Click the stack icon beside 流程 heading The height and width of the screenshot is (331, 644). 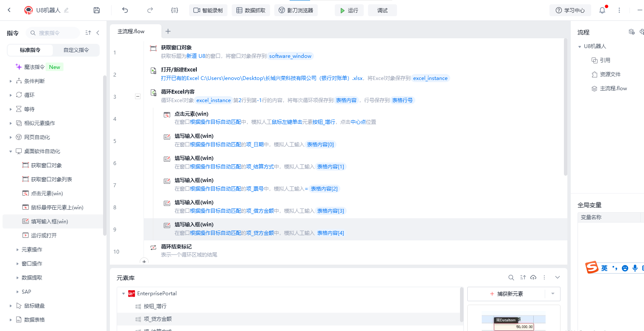[632, 32]
